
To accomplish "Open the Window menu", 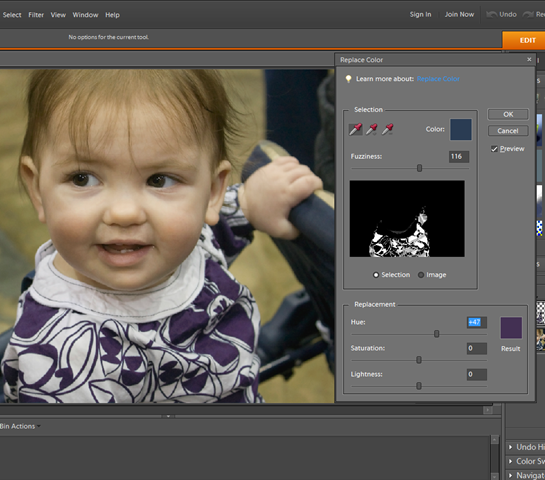I will point(86,15).
